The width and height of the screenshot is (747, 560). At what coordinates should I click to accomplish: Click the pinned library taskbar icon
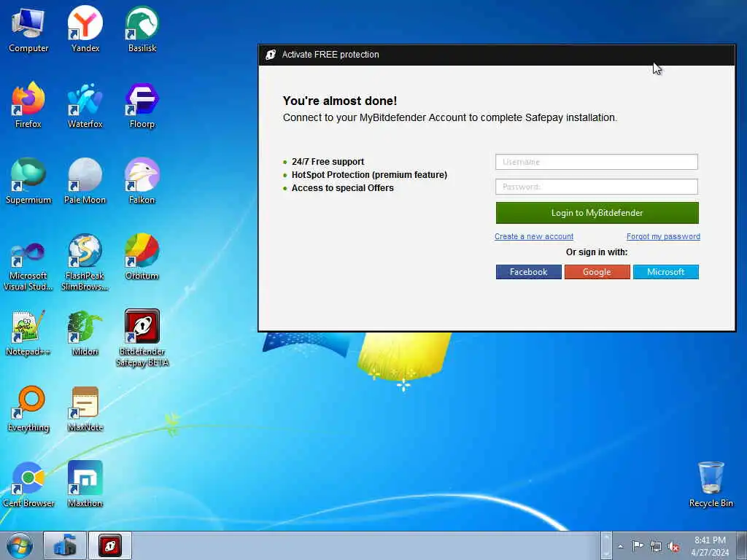pos(65,545)
